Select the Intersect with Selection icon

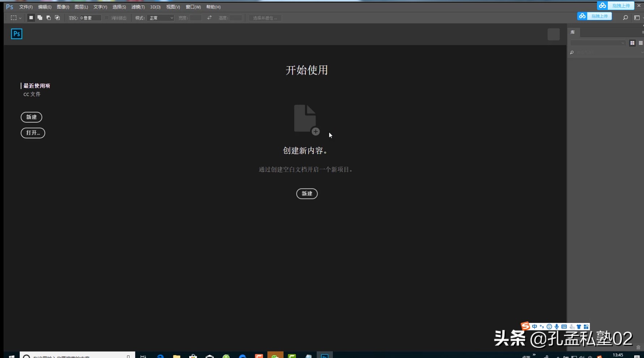[58, 18]
